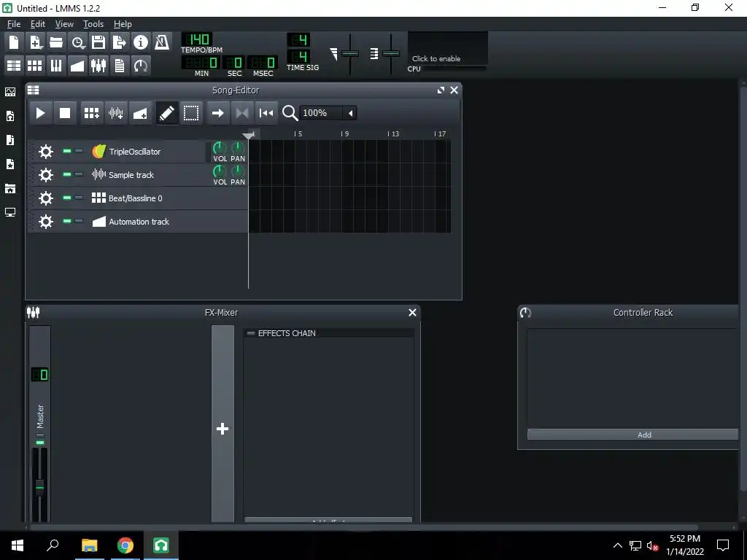Click to enable the CPU oscilloscope display
The image size is (747, 560).
point(447,48)
